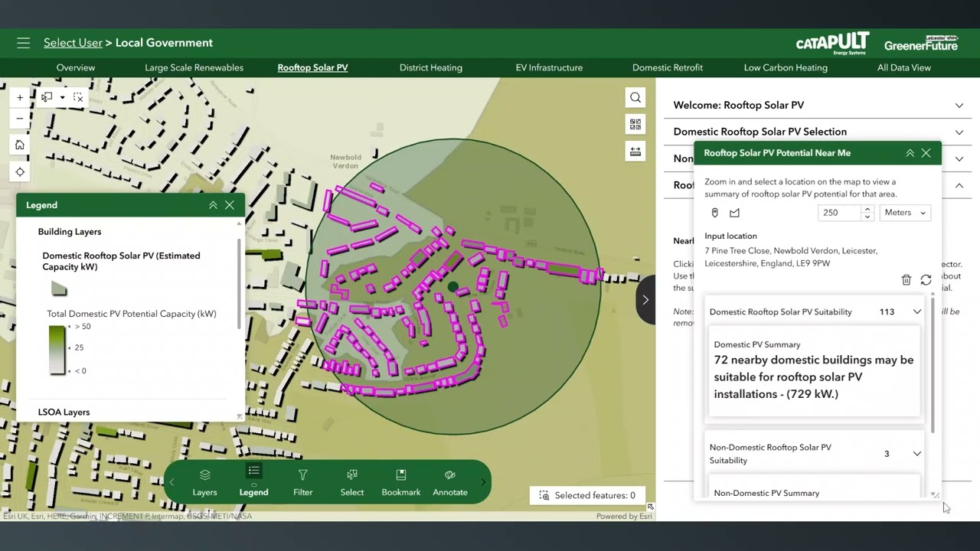The image size is (980, 551).
Task: Click the Domestic PV Summary card
Action: pos(814,370)
